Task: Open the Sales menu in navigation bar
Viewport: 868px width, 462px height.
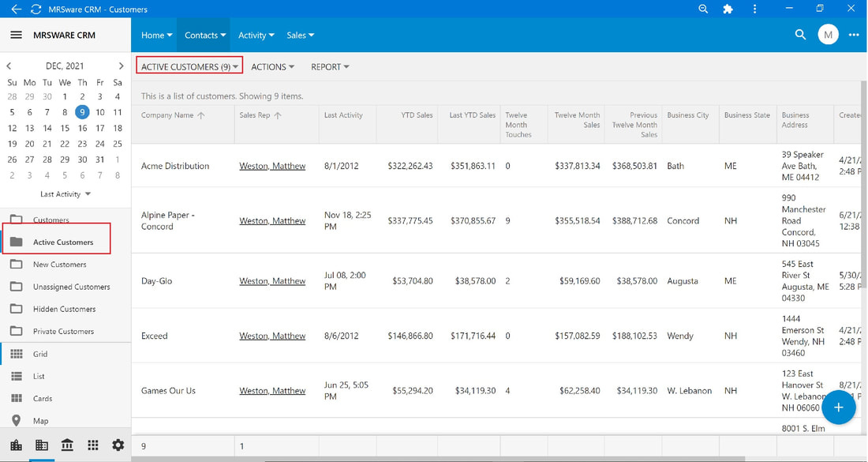Action: tap(300, 35)
